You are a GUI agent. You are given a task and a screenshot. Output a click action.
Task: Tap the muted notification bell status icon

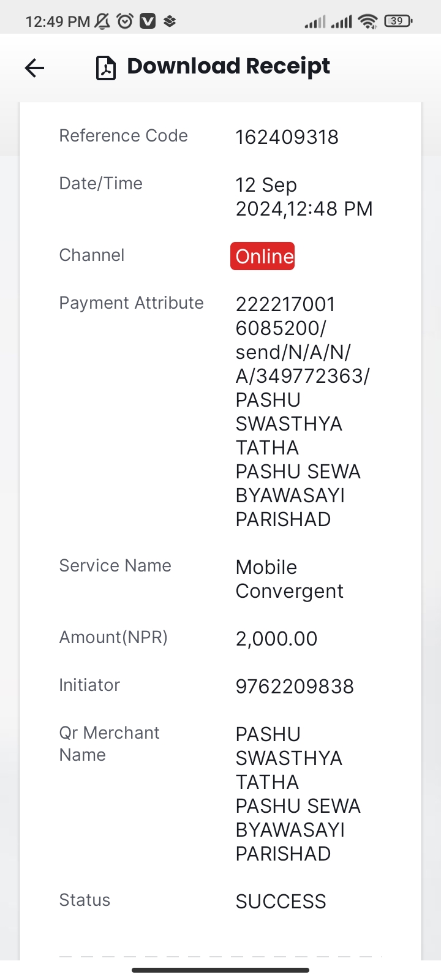pyautogui.click(x=103, y=21)
